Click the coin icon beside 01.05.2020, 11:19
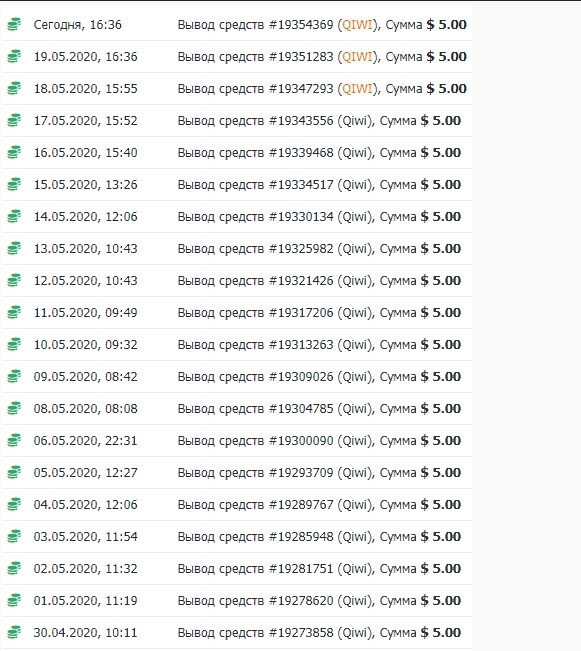581x651 pixels. 14,600
